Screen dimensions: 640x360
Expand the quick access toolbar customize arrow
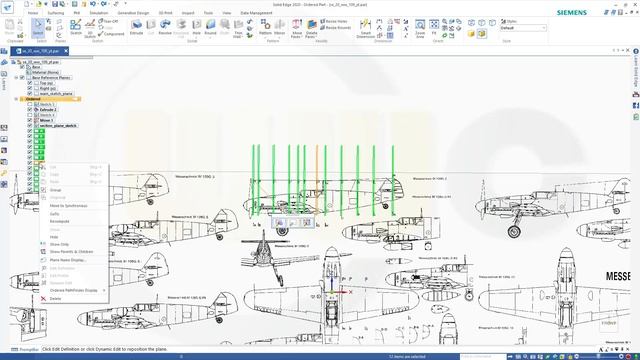(x=125, y=4)
